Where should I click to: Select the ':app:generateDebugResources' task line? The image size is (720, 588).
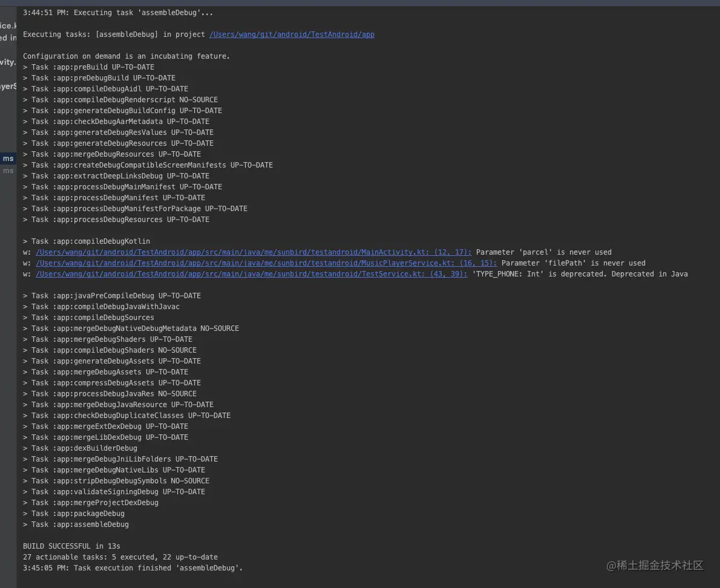[119, 143]
